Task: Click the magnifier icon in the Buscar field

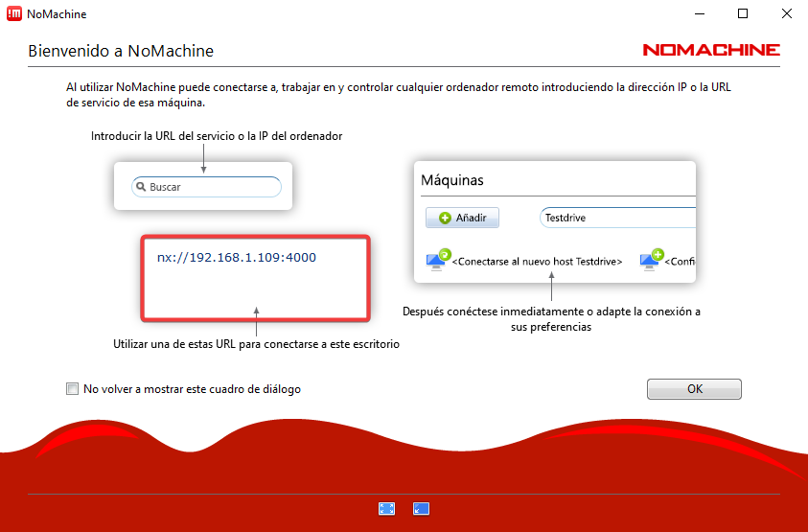Action: [x=140, y=187]
